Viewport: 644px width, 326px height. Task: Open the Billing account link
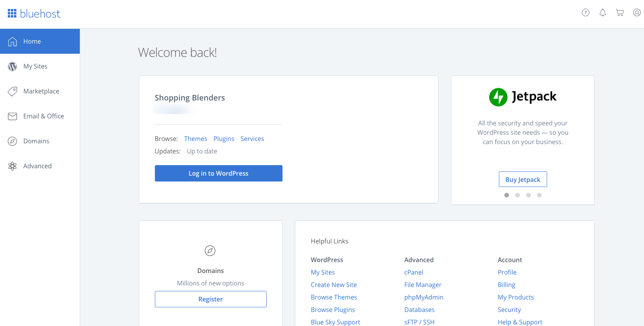(507, 285)
